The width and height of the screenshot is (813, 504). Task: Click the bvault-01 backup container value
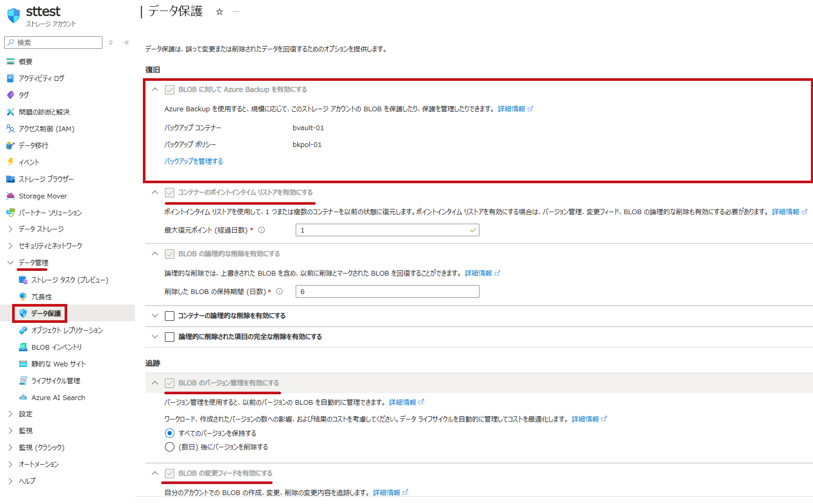click(x=308, y=128)
